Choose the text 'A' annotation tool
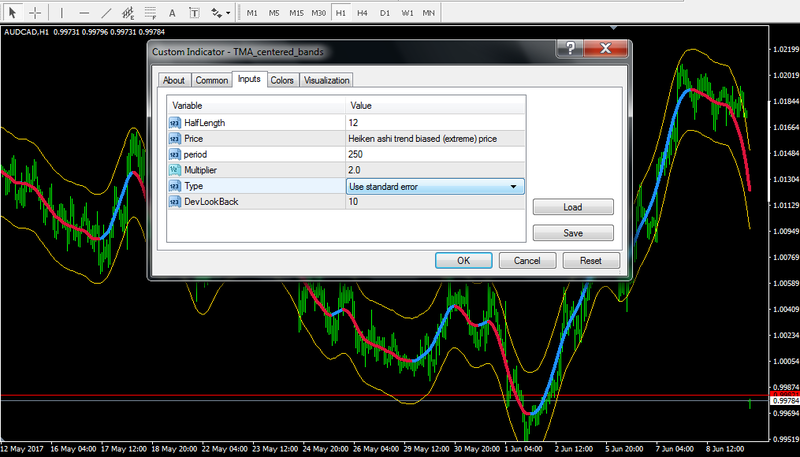Screen dimensions: 800x457 [x=171, y=13]
